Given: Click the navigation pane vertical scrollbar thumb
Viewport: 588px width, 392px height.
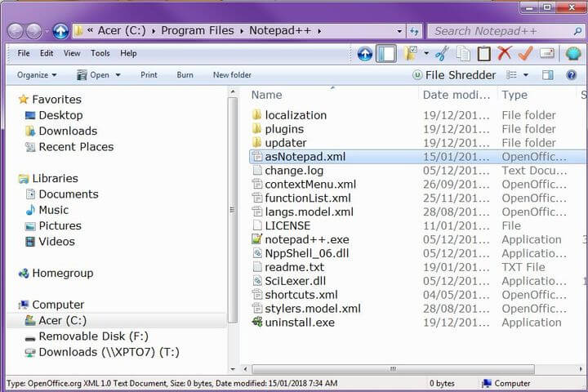Looking at the screenshot, I should click(233, 210).
